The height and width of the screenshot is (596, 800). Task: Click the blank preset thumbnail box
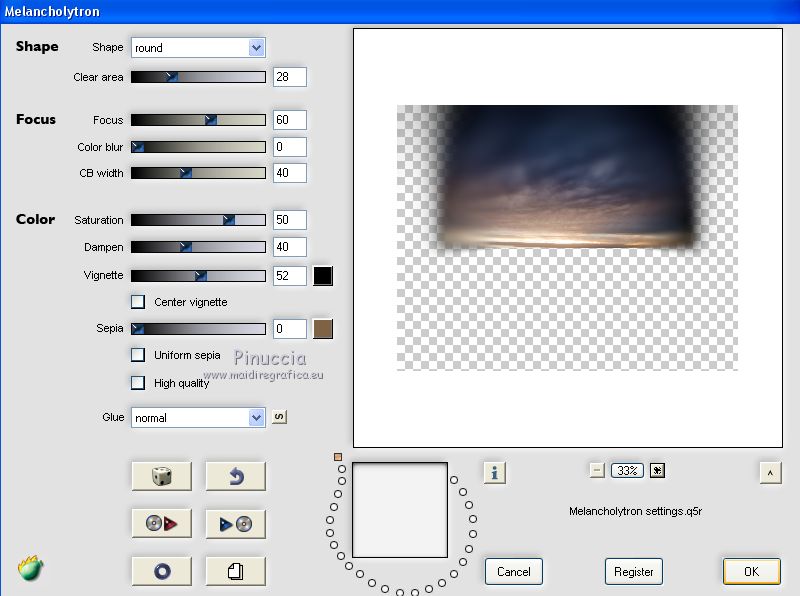tap(400, 510)
